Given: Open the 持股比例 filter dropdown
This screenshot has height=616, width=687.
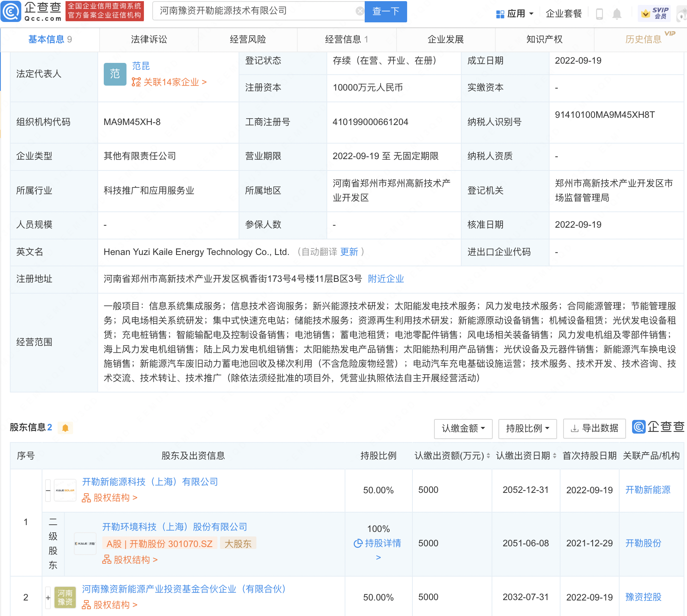Looking at the screenshot, I should [x=528, y=428].
